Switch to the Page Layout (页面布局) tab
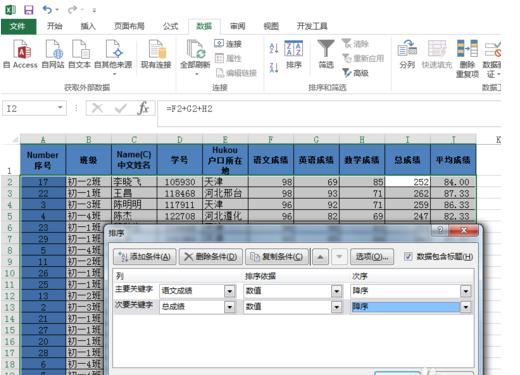This screenshot has height=375, width=520. [129, 26]
